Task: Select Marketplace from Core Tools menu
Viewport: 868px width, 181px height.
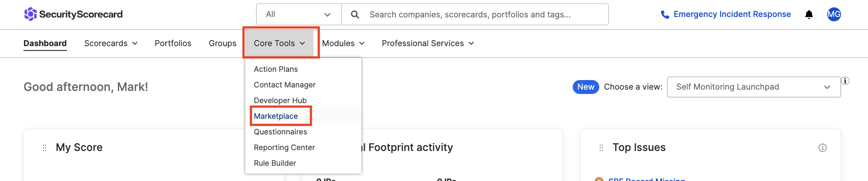Action: [x=276, y=116]
